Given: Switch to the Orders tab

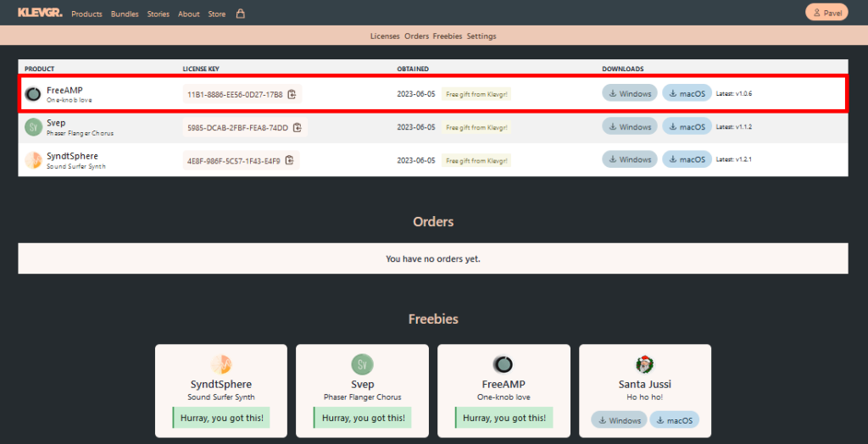Looking at the screenshot, I should click(416, 36).
